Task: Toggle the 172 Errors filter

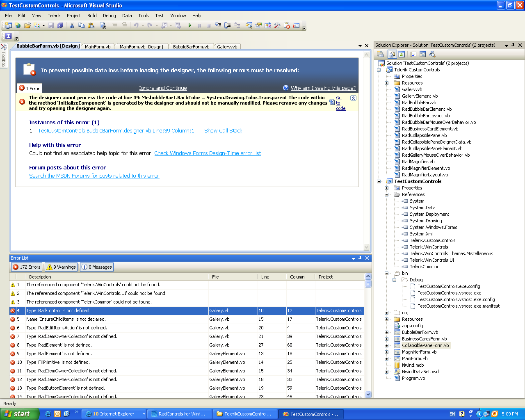Action: 27,267
